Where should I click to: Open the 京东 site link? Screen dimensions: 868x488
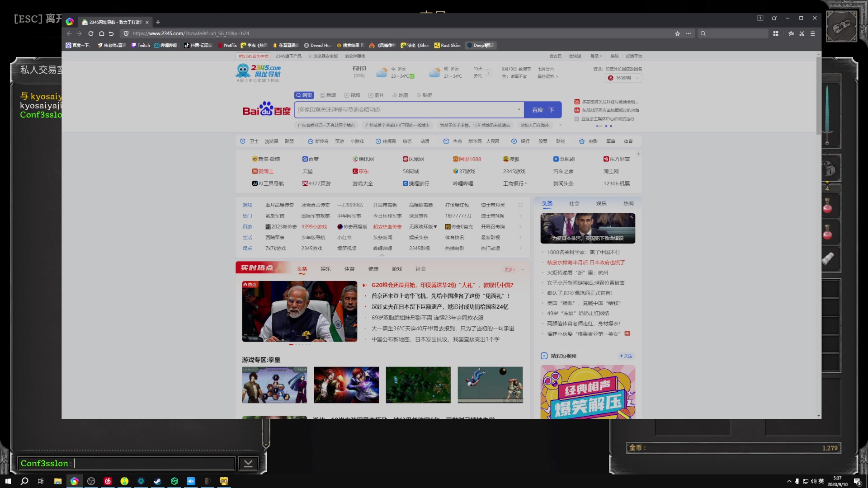[x=361, y=171]
